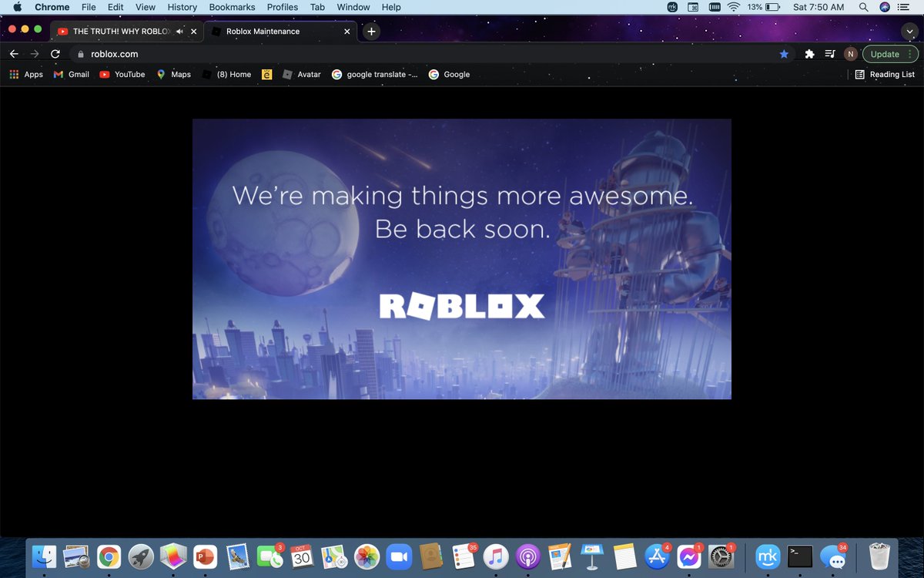Open the Window menu
The height and width of the screenshot is (578, 924).
(x=353, y=7)
